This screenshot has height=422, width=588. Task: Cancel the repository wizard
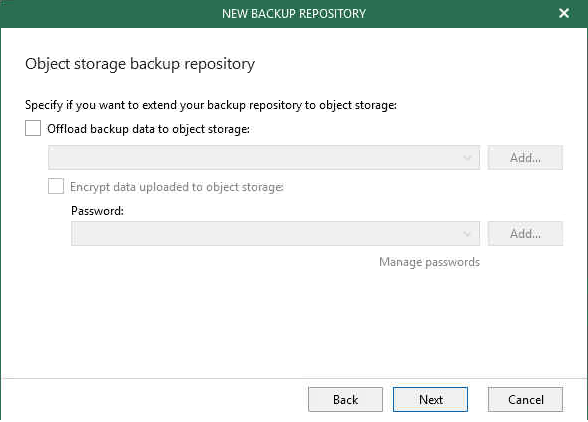point(525,399)
